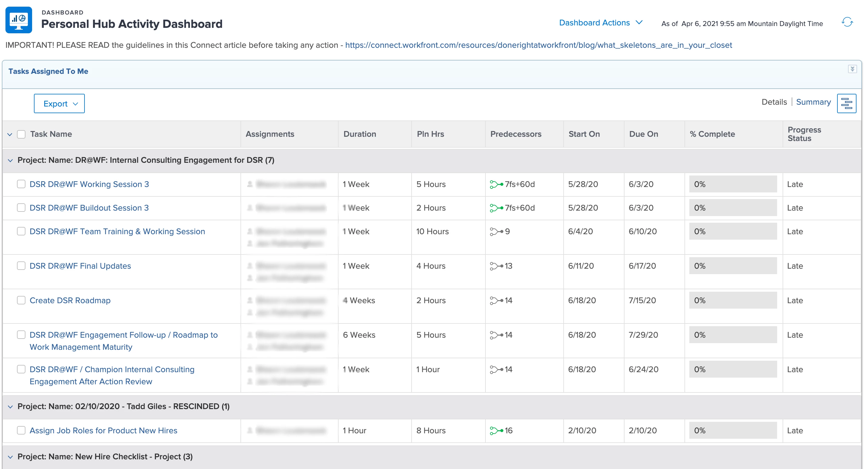Sort by the Due On column header

tap(643, 134)
